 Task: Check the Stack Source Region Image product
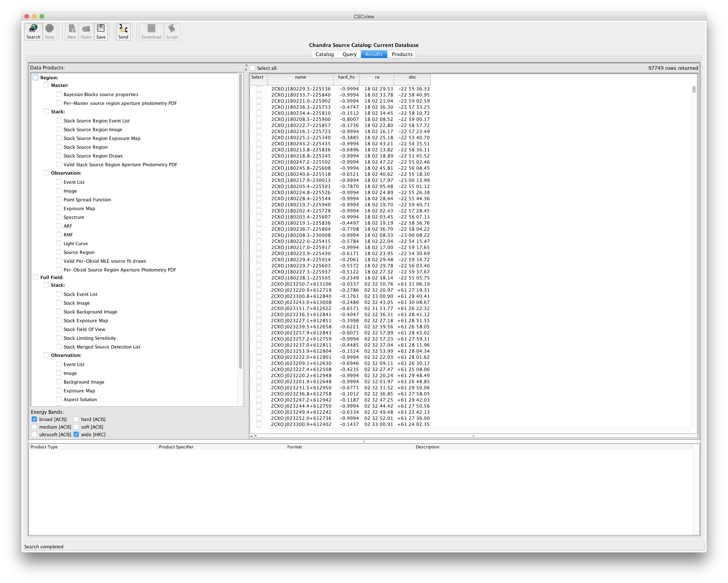click(x=59, y=129)
